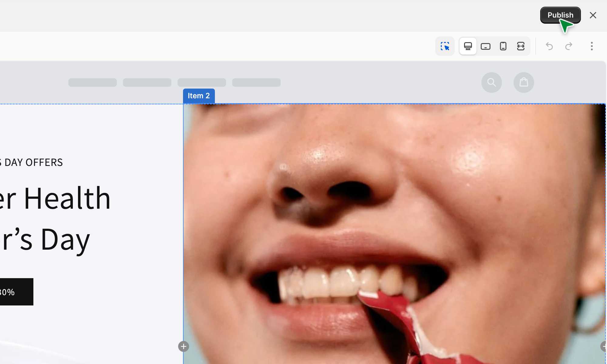This screenshot has height=364, width=607.
Task: Add section with left plus button
Action: click(x=183, y=346)
